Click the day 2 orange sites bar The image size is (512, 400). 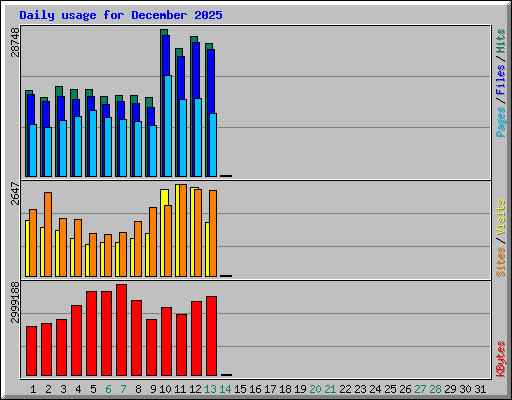(48, 234)
